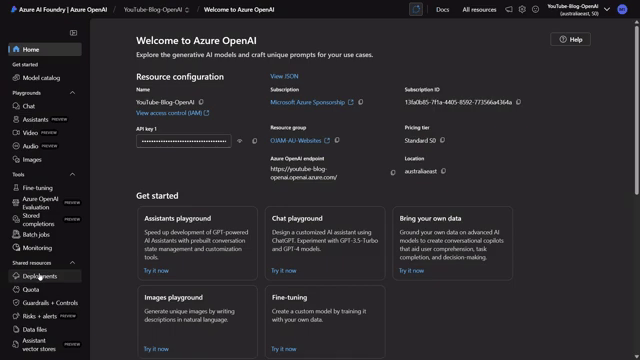
Task: Copy the Standard S0 pricing tier
Action: (x=442, y=140)
